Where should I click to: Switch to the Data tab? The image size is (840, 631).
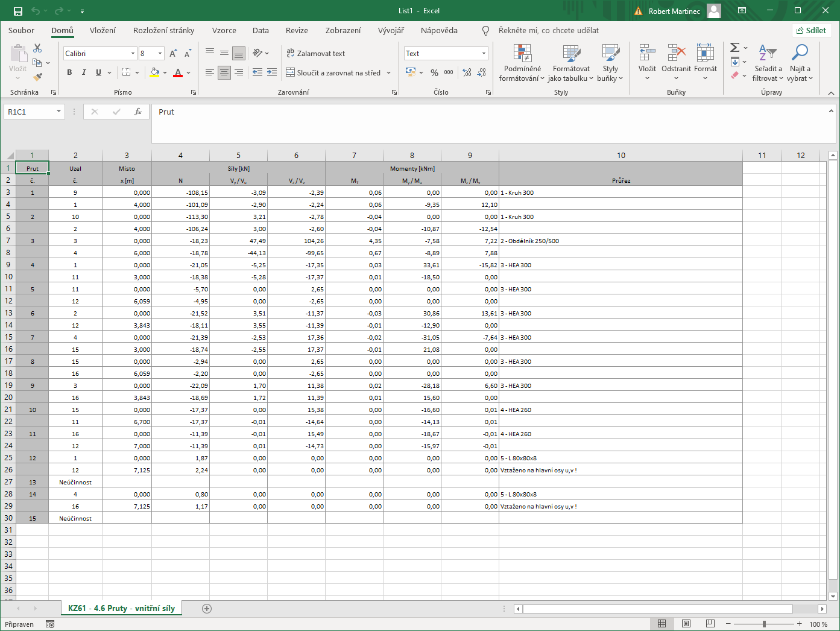click(261, 30)
